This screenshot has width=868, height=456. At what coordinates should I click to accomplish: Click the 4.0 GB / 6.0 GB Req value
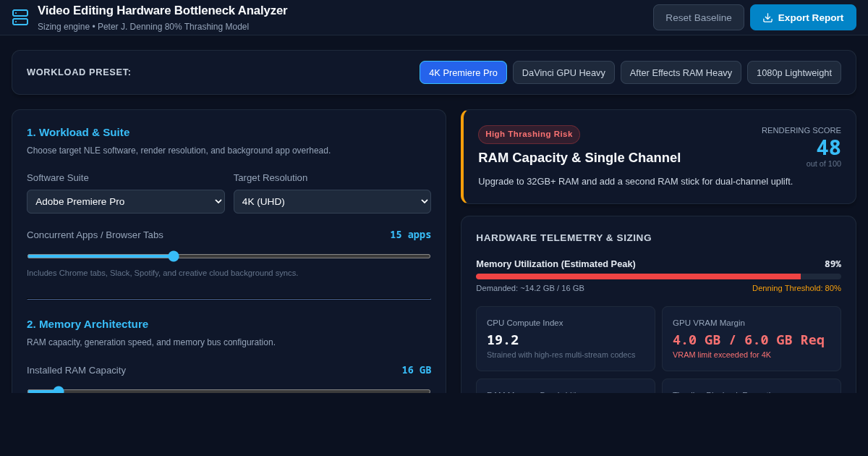pyautogui.click(x=749, y=339)
